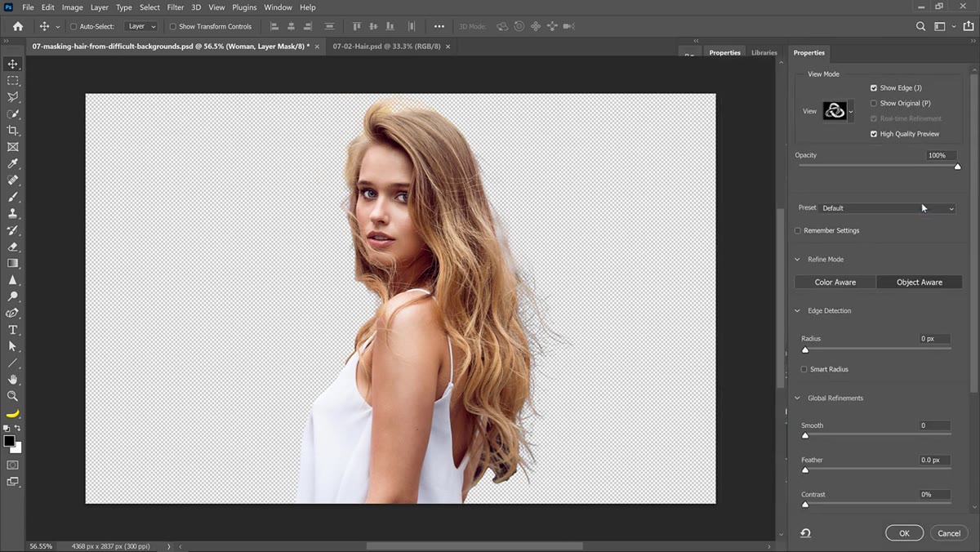This screenshot has width=980, height=552.
Task: Enable Smart Radius checkbox
Action: pyautogui.click(x=804, y=369)
